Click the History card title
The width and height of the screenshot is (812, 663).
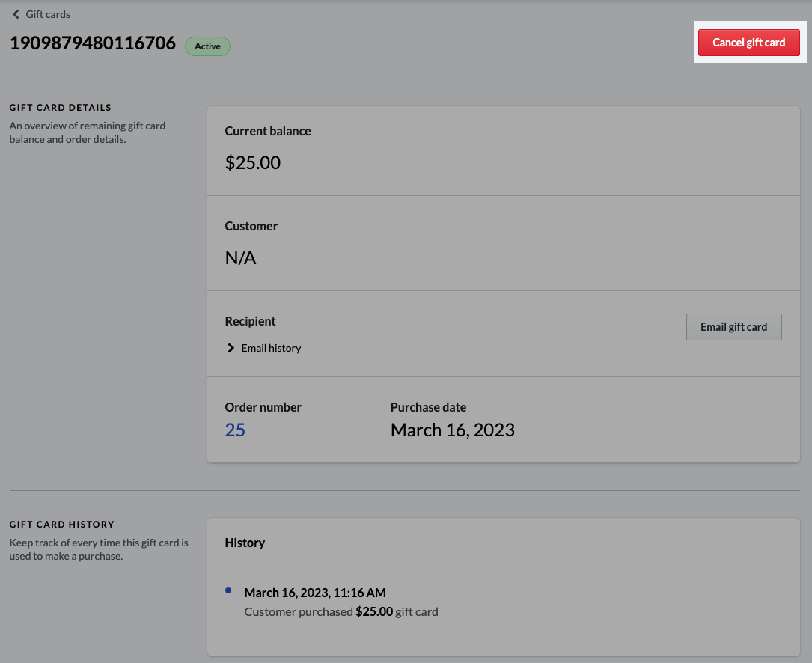(245, 543)
